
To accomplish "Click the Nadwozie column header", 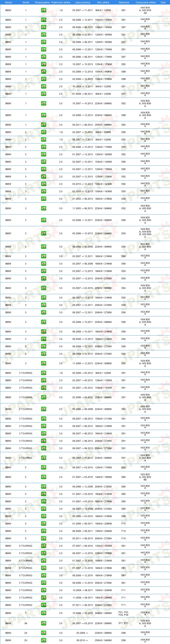I will tap(124, 2).
